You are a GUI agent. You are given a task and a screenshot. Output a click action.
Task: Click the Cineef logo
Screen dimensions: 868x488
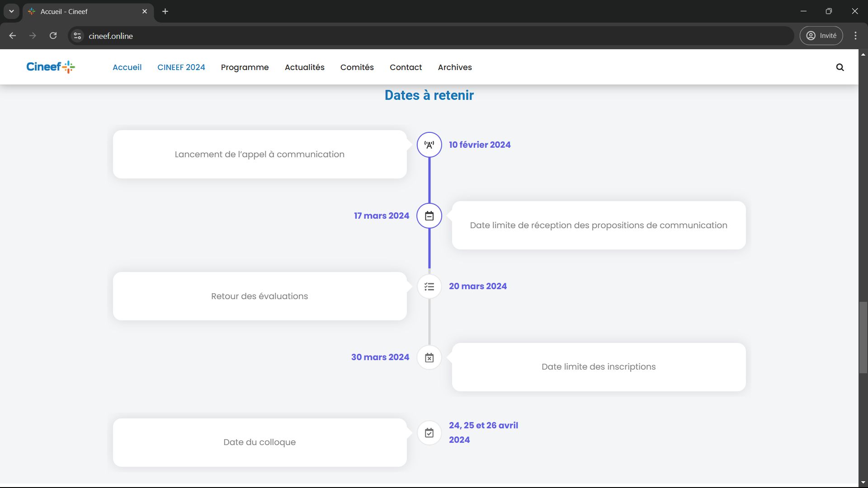(51, 67)
